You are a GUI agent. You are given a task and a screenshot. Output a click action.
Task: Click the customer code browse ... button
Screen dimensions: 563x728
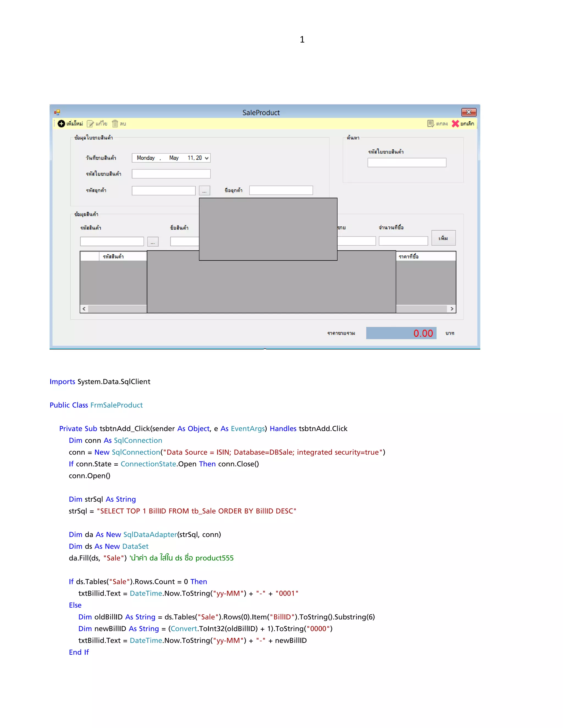205,191
